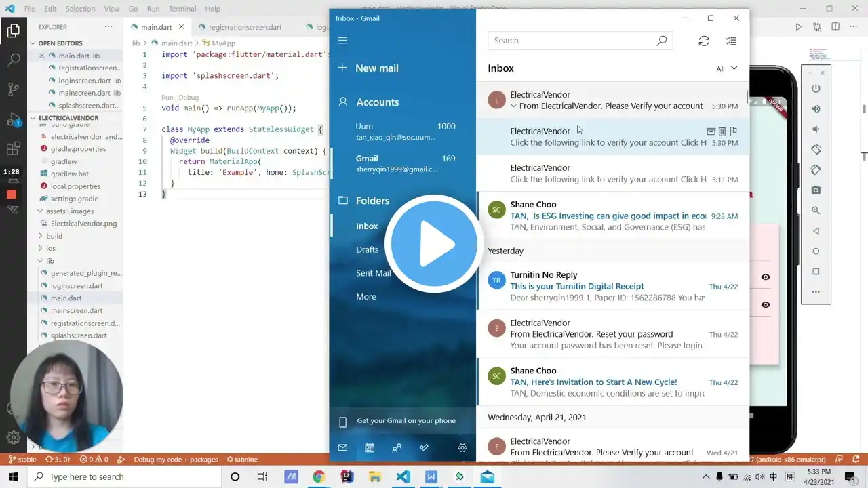Open Source Control view in VS Code
868x488 pixels.
[x=13, y=89]
